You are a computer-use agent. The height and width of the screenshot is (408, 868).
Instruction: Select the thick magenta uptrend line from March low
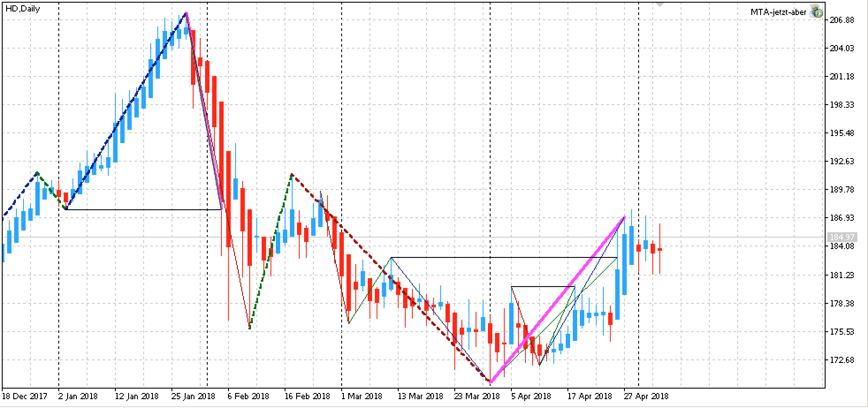tap(557, 300)
